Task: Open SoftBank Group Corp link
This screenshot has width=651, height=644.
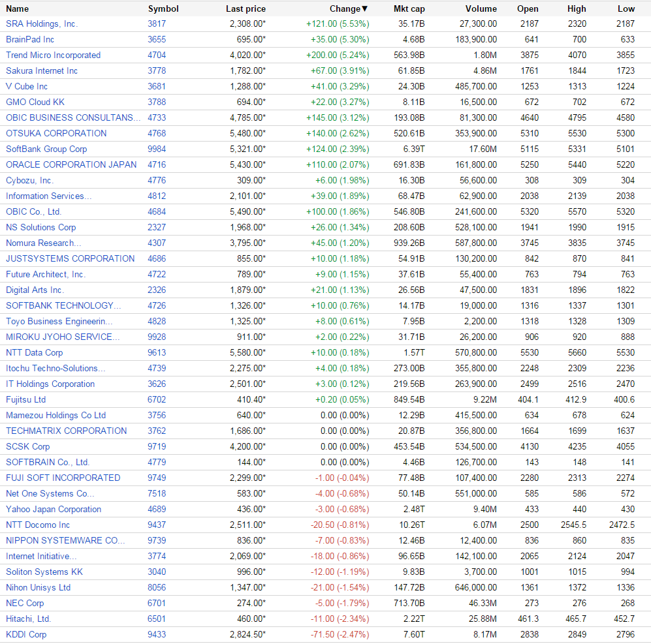Action: click(x=46, y=149)
